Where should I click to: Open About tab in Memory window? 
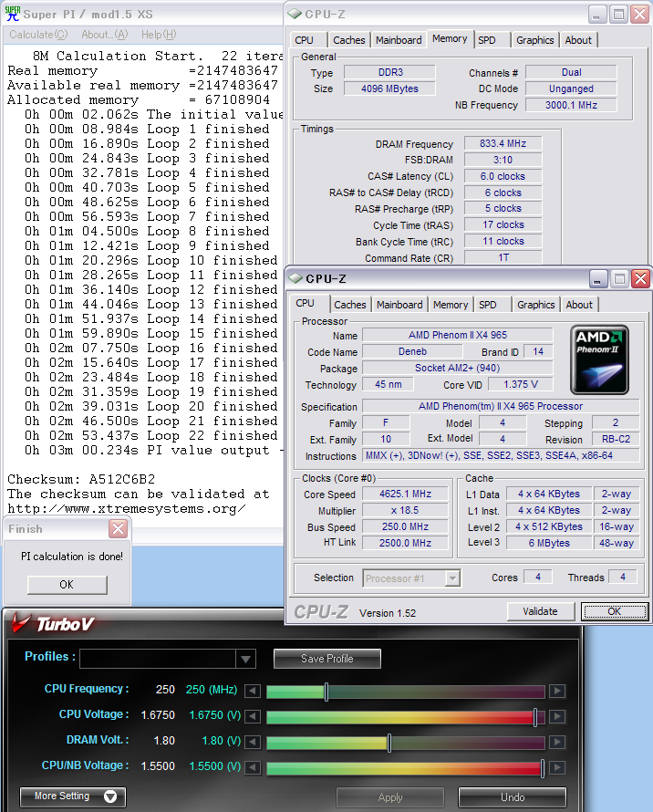578,40
